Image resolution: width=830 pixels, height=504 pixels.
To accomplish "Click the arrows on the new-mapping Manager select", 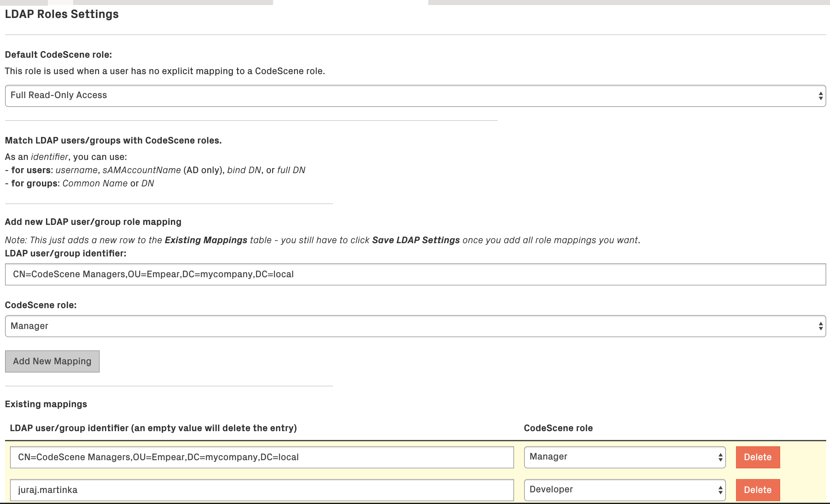I will pyautogui.click(x=821, y=326).
